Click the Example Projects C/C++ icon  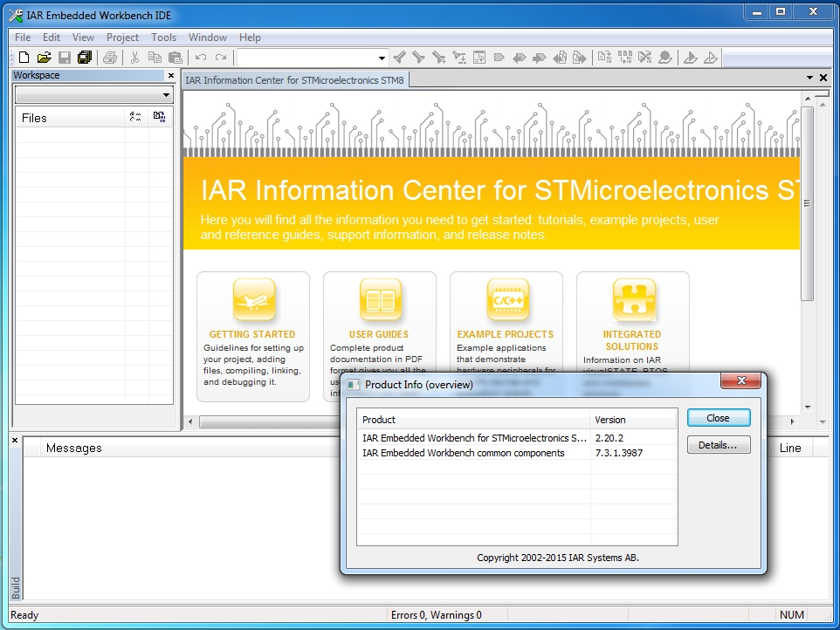pos(508,300)
